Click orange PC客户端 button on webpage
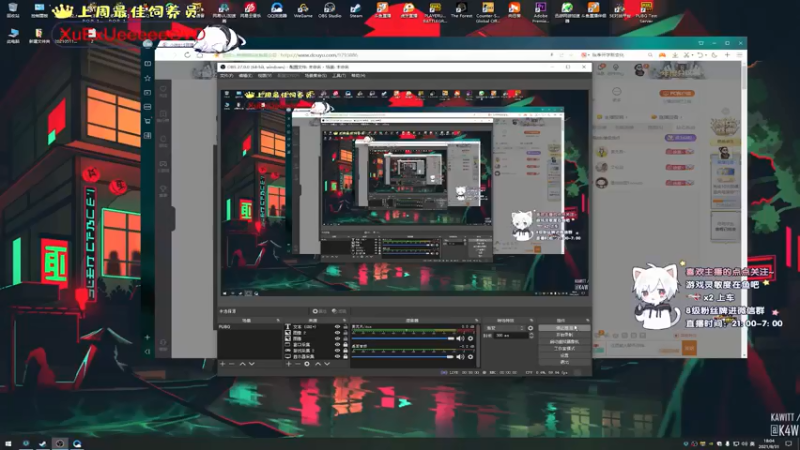This screenshot has height=450, width=800. pyautogui.click(x=677, y=93)
